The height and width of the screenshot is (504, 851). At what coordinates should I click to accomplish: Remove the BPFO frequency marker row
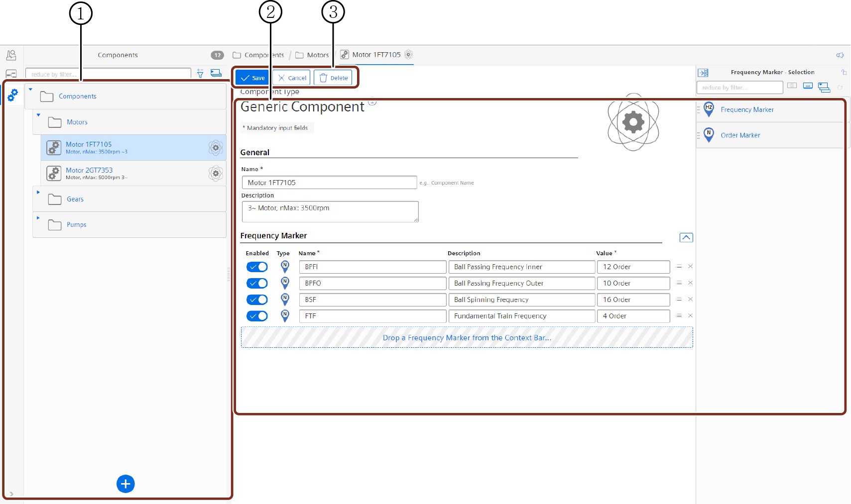[x=690, y=283]
